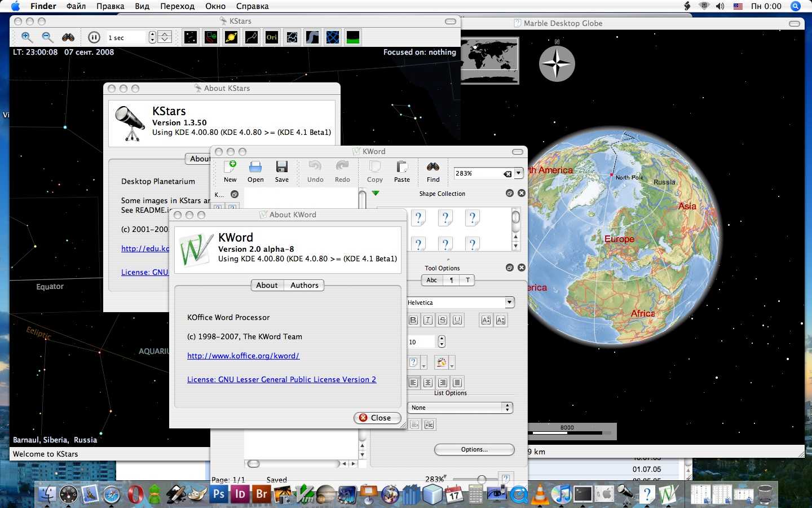Image resolution: width=812 pixels, height=508 pixels.
Task: Open GNU Lesser General Public License link
Action: [x=281, y=379]
